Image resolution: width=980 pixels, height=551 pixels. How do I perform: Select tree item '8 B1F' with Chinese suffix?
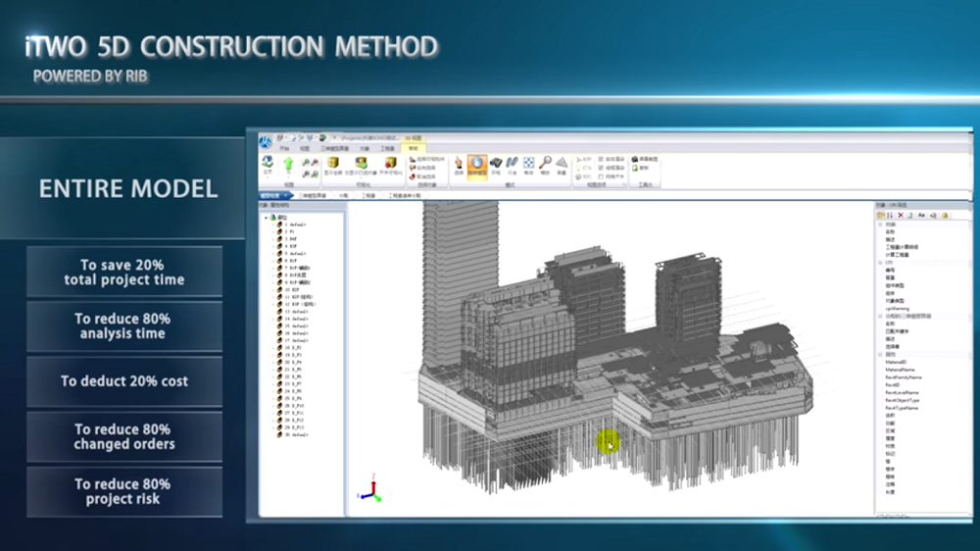point(296,275)
